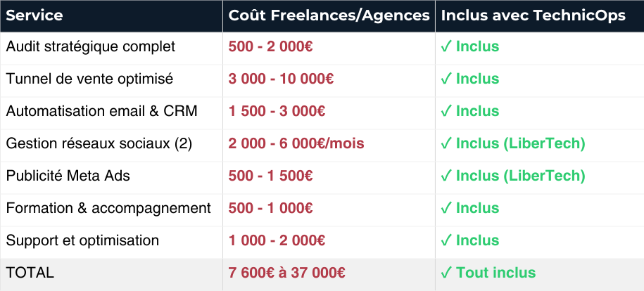Screen dimensions: 644x291
Task: Click checkmark in Support et optimisation row
Action: point(446,240)
